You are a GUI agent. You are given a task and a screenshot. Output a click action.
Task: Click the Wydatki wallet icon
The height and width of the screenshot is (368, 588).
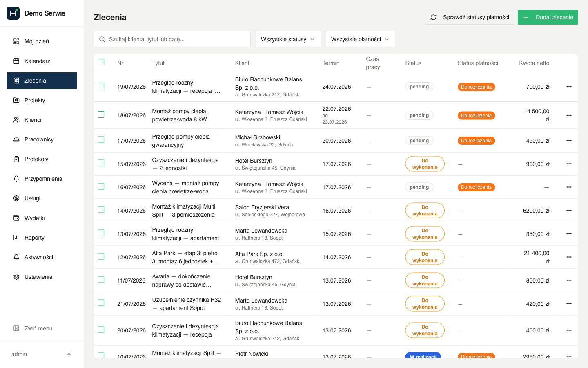coord(16,218)
